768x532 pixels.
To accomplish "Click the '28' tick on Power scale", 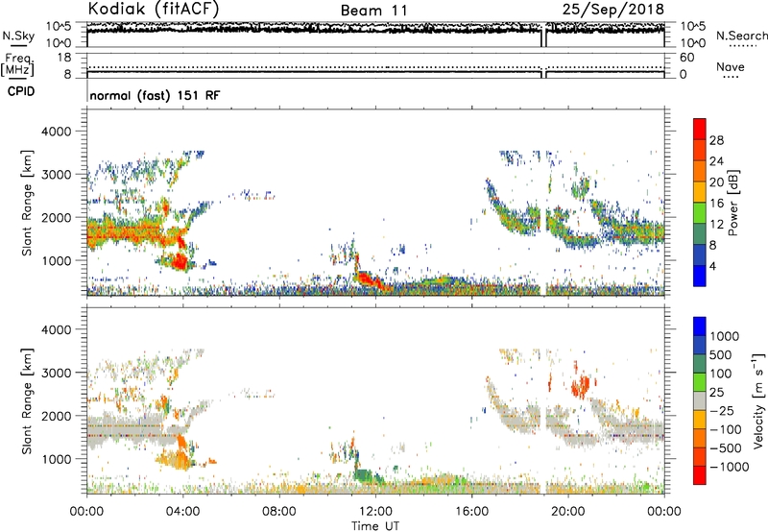I will tap(716, 140).
